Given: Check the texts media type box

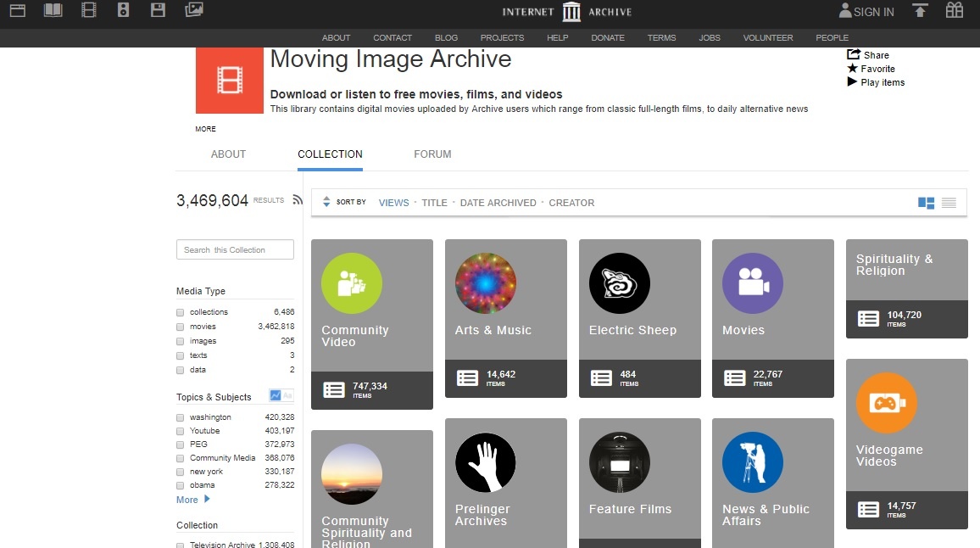Looking at the screenshot, I should [x=180, y=356].
